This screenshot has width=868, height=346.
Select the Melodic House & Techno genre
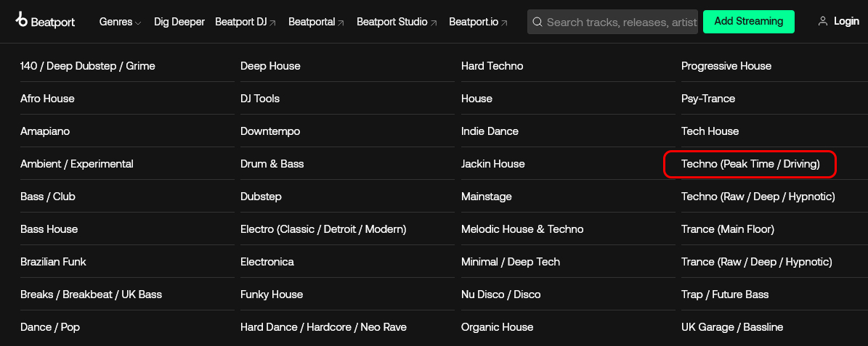(x=522, y=229)
